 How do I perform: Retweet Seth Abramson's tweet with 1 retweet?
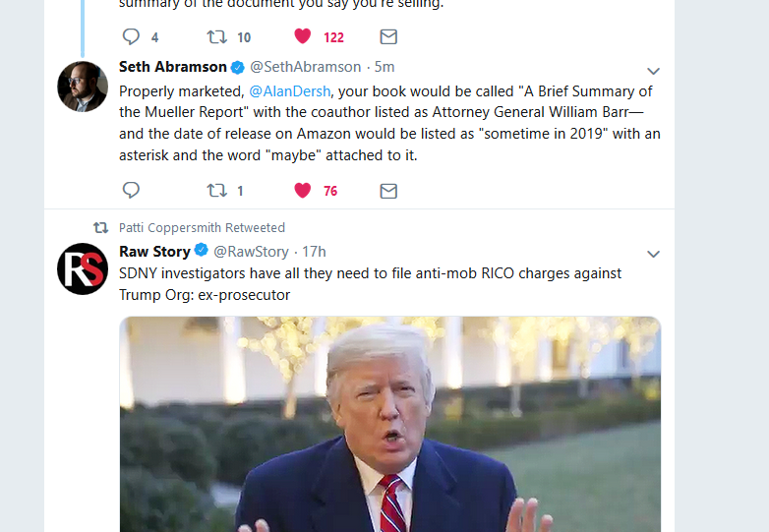coord(216,190)
